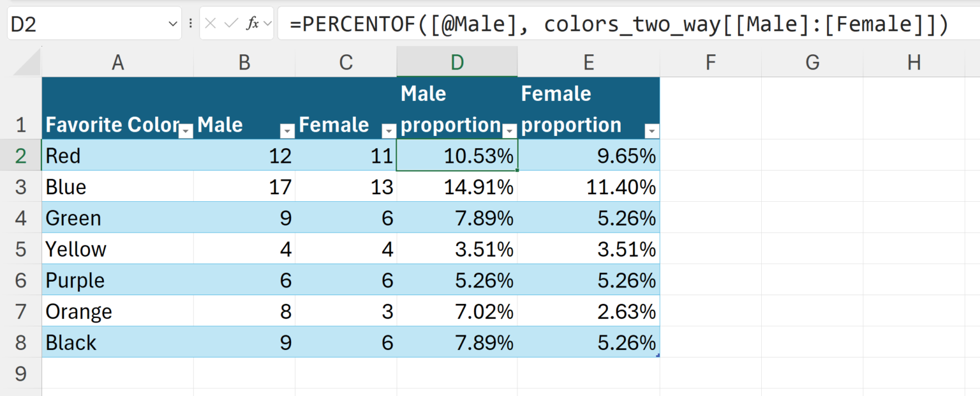Select the column G header

point(812,62)
